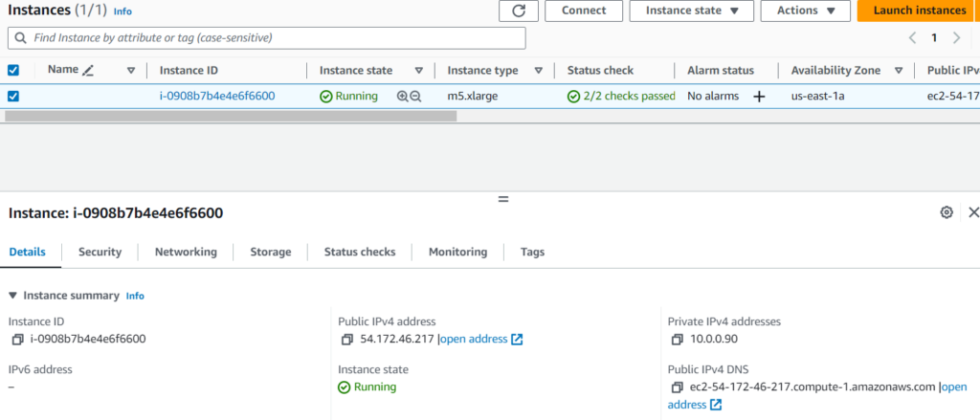Open instance panel settings gear
Image resolution: width=980 pixels, height=420 pixels.
pos(947,212)
